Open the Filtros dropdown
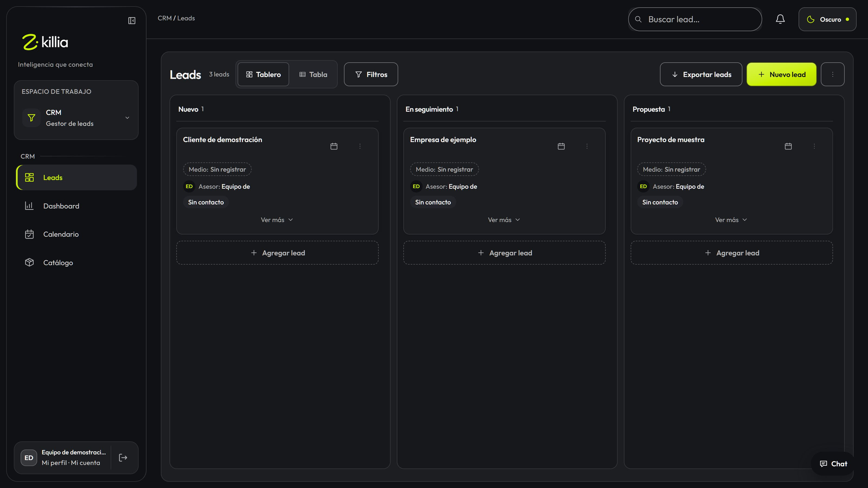The image size is (868, 488). click(371, 74)
